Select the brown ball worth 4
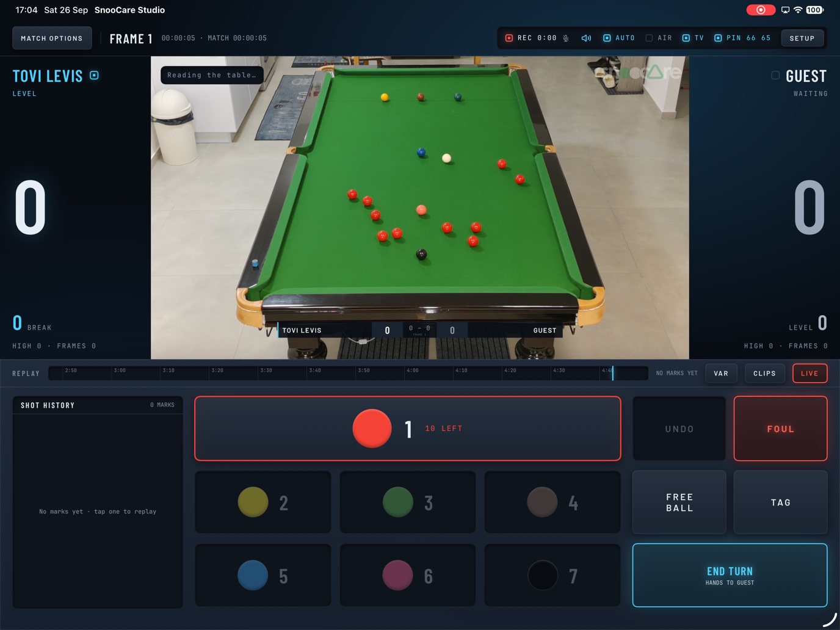 (552, 502)
